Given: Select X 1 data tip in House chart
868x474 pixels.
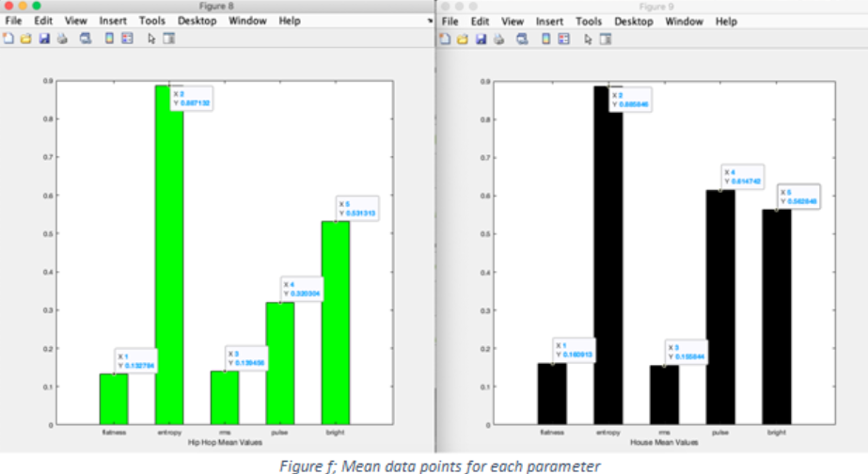Looking at the screenshot, I should coord(575,350).
